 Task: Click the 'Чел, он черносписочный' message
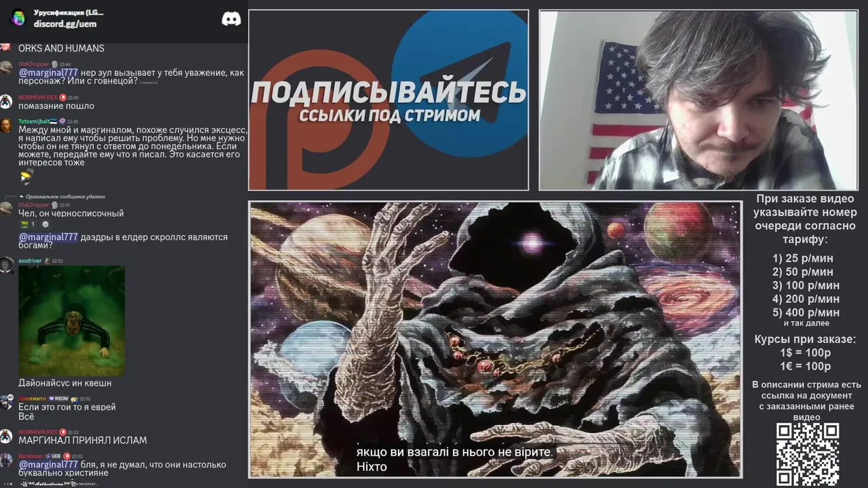(71, 213)
